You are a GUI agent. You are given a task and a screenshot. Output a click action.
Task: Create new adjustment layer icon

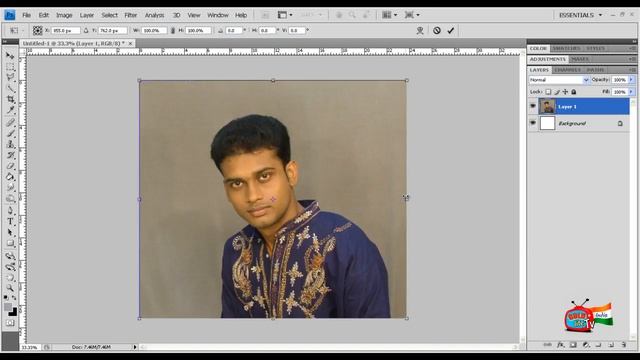point(586,345)
